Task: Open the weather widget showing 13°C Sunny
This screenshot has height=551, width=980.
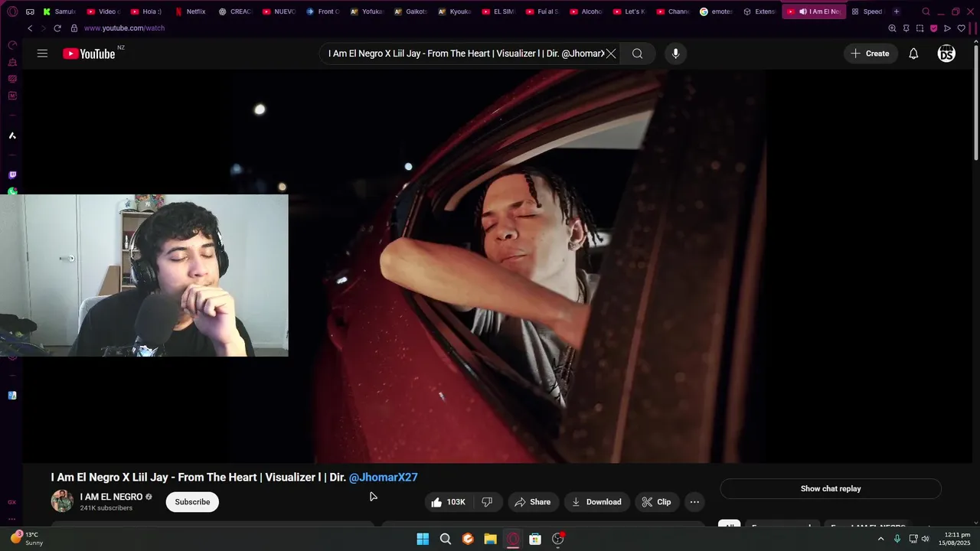Action: 28,539
